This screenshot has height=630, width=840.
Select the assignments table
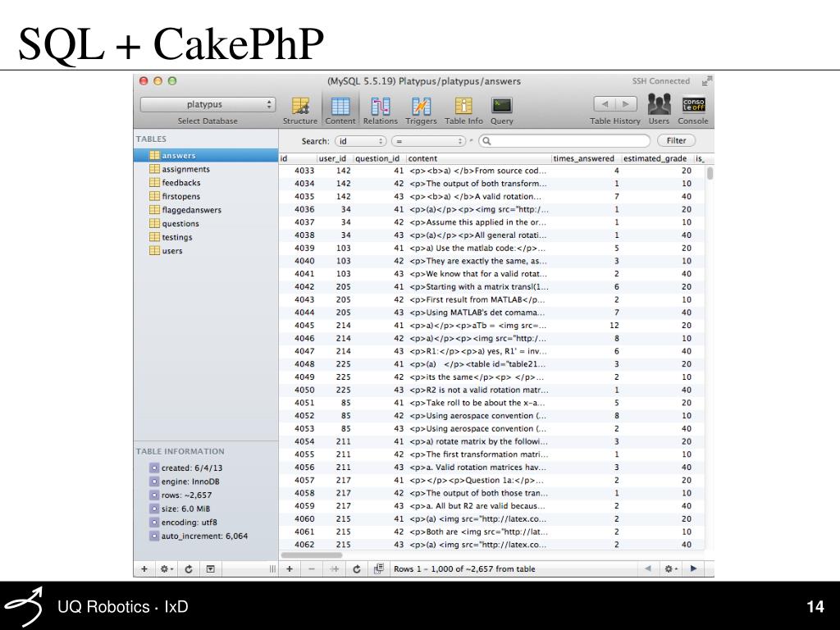click(206, 169)
